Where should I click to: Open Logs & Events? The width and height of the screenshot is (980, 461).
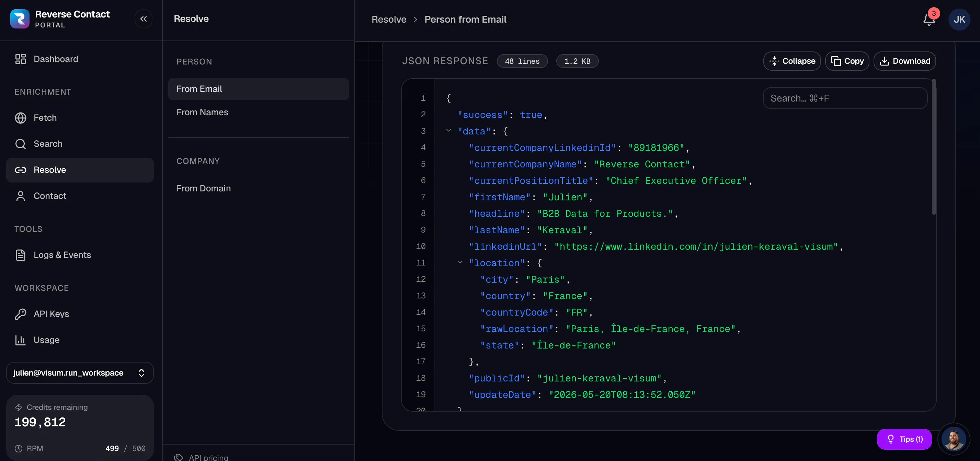tap(80, 255)
